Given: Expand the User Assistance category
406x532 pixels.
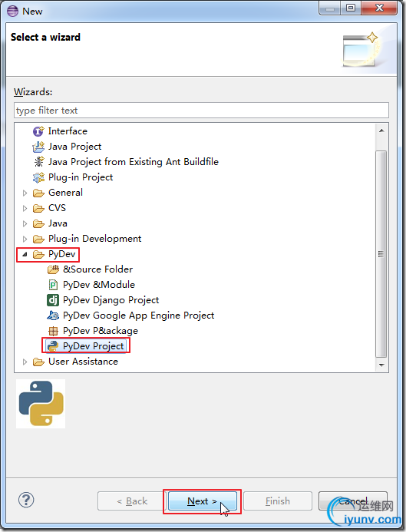Looking at the screenshot, I should (x=25, y=362).
